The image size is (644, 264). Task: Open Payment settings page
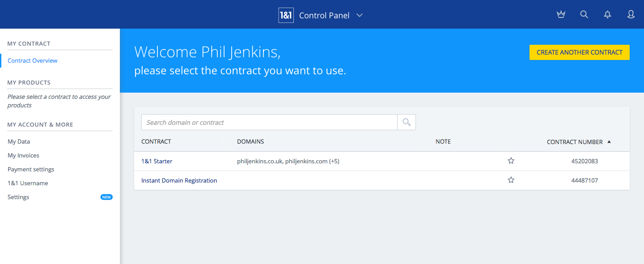click(31, 169)
